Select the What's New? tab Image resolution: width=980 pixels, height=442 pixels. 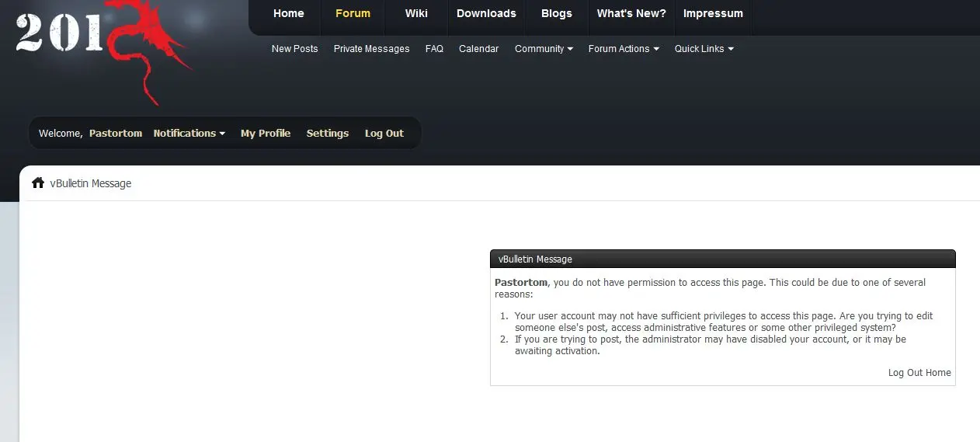(631, 13)
